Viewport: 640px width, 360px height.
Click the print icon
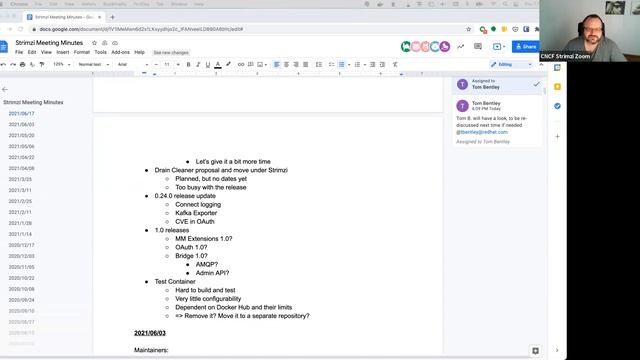pyautogui.click(x=22, y=64)
